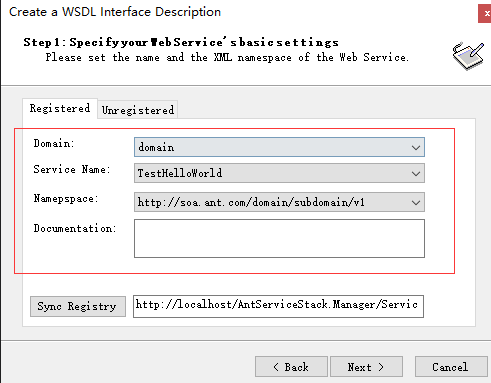
Task: Click the registry URL input field
Action: (278, 306)
